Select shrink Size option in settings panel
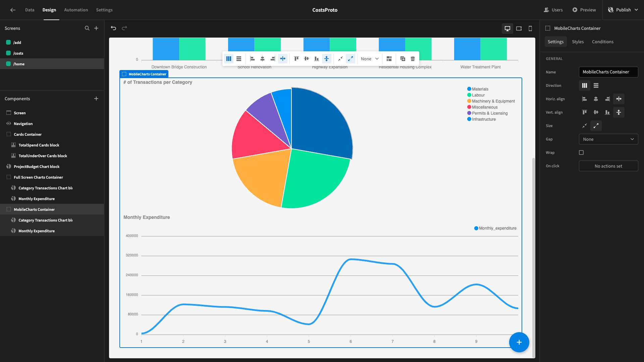The image size is (644, 362). pyautogui.click(x=585, y=126)
